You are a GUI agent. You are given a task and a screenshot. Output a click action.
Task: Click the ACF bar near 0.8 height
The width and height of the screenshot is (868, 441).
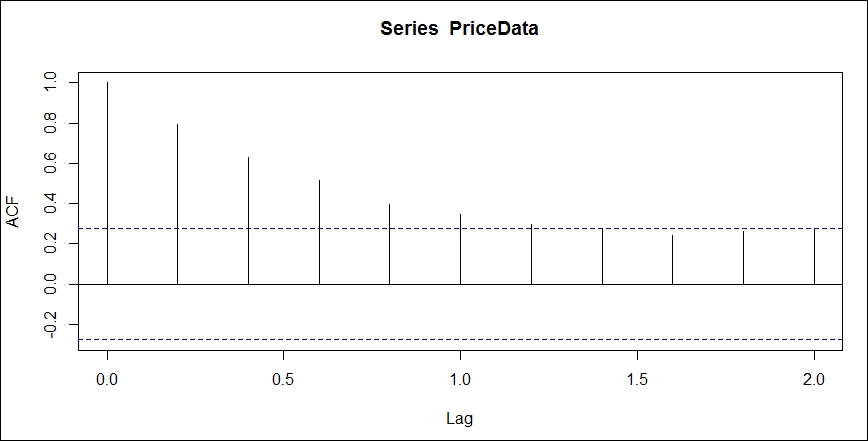point(177,204)
